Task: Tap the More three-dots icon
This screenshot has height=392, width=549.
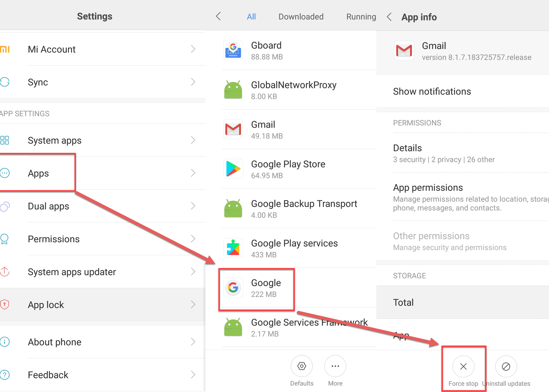Action: pyautogui.click(x=335, y=366)
